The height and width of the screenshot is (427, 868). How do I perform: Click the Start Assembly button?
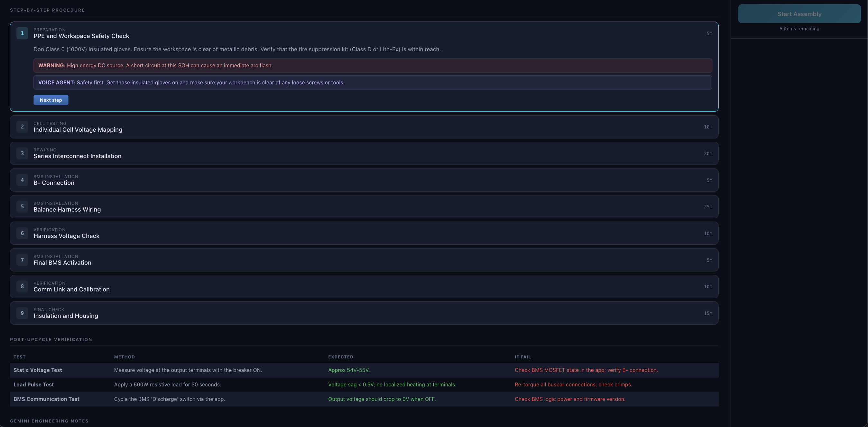click(x=799, y=14)
